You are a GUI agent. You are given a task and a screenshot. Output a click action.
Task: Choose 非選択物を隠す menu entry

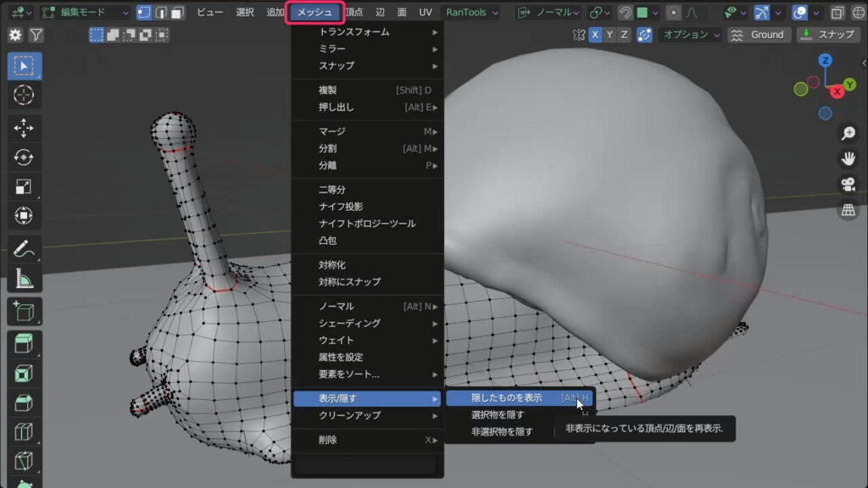click(x=520, y=431)
